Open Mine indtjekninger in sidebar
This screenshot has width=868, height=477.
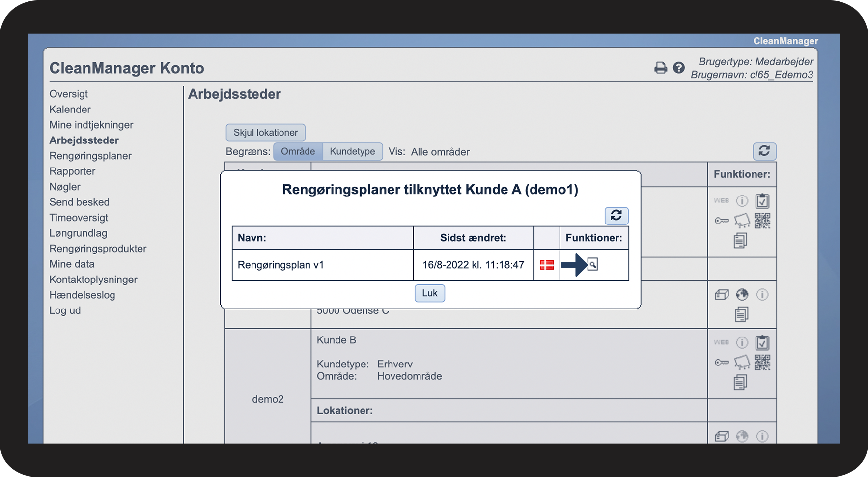point(91,125)
